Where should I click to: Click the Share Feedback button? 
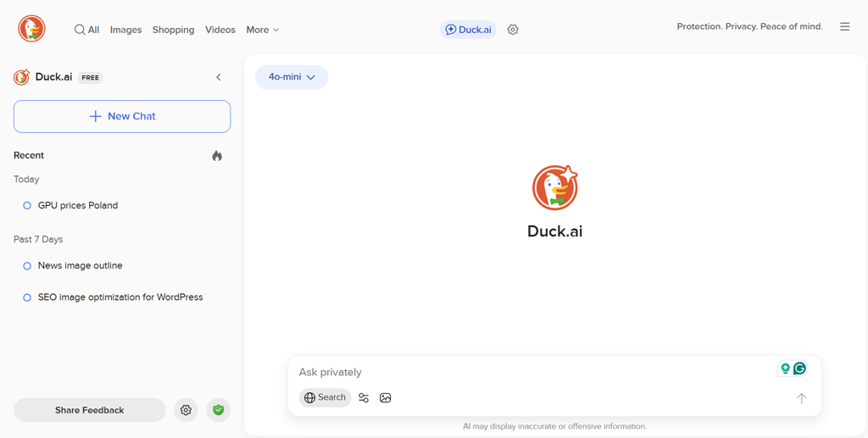point(89,410)
